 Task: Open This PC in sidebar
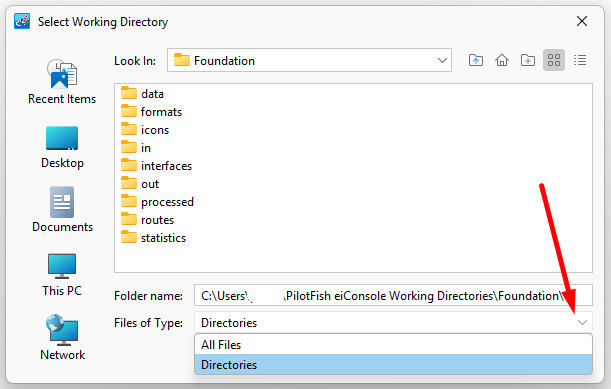pyautogui.click(x=62, y=274)
